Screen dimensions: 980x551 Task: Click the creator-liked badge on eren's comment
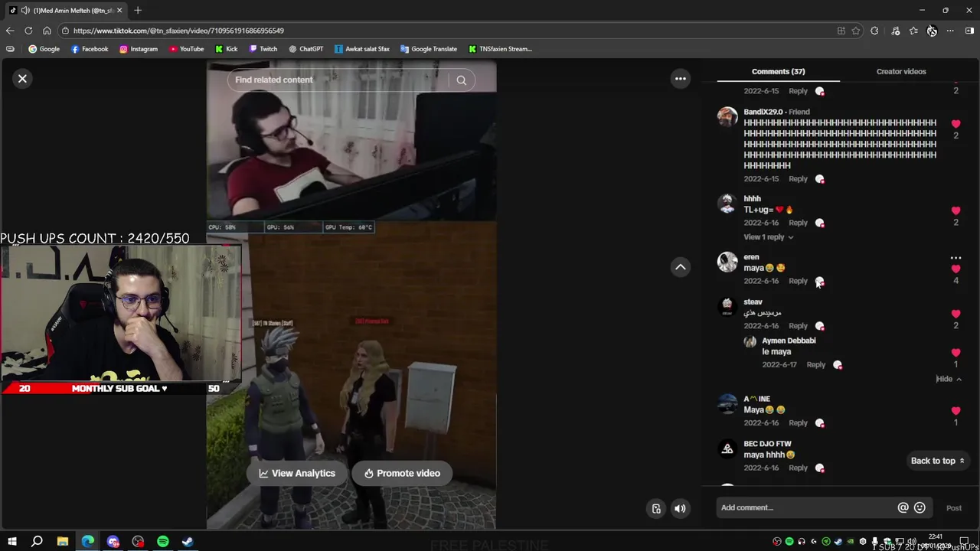pos(819,282)
